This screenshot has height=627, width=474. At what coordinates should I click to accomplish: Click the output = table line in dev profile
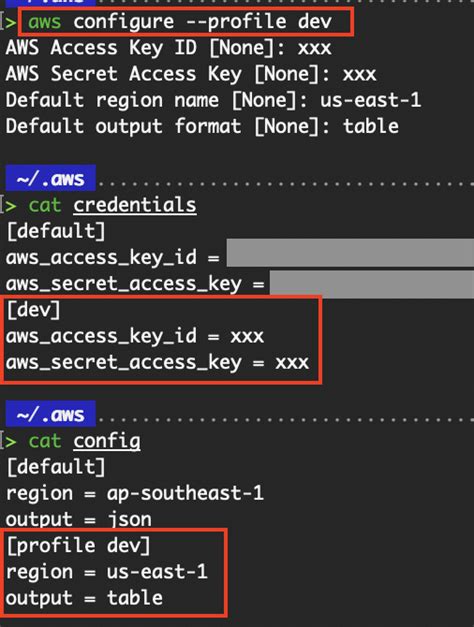(x=84, y=598)
